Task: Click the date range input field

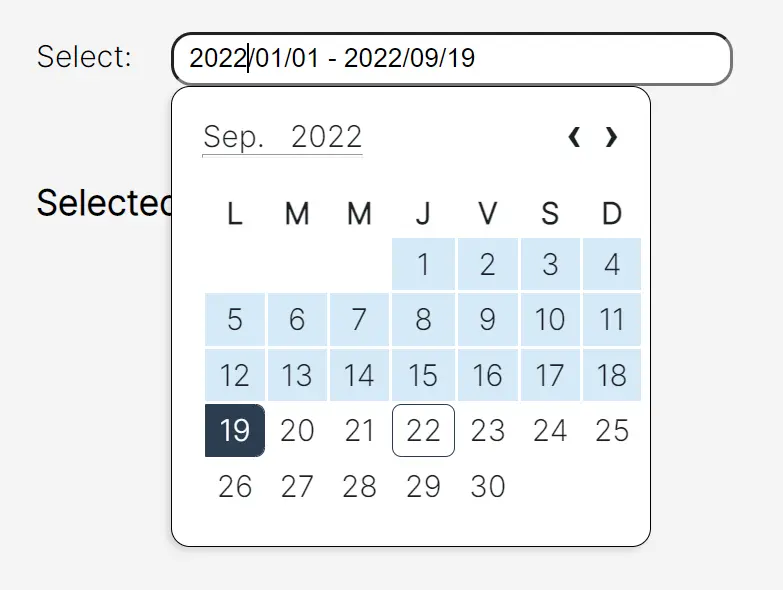Action: [452, 58]
